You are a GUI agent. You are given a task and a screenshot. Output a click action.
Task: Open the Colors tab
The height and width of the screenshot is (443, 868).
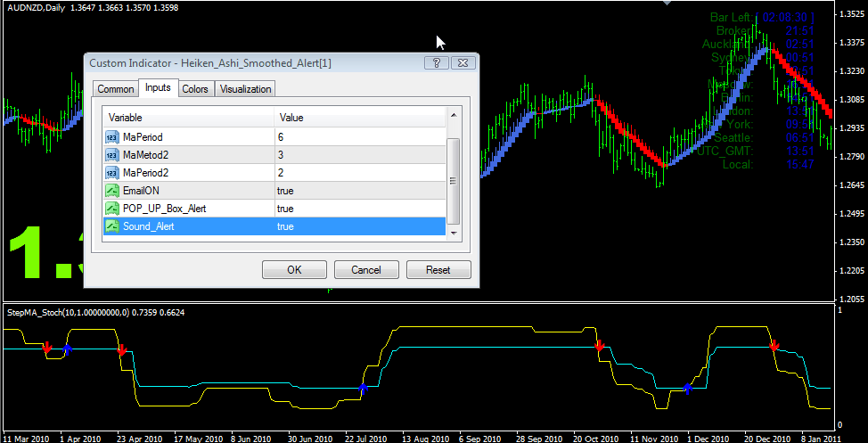(x=194, y=88)
